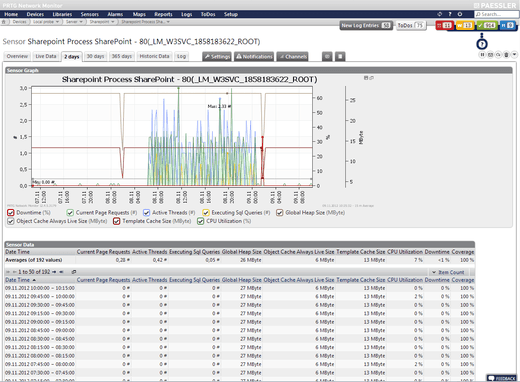Open the yellow warning sensors badge
Image resolution: width=520 pixels, height=382 pixels.
pyautogui.click(x=464, y=25)
